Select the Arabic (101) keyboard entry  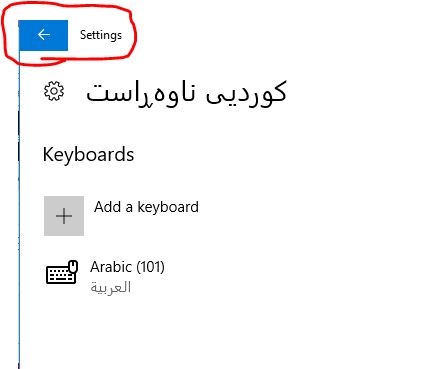tap(105, 277)
